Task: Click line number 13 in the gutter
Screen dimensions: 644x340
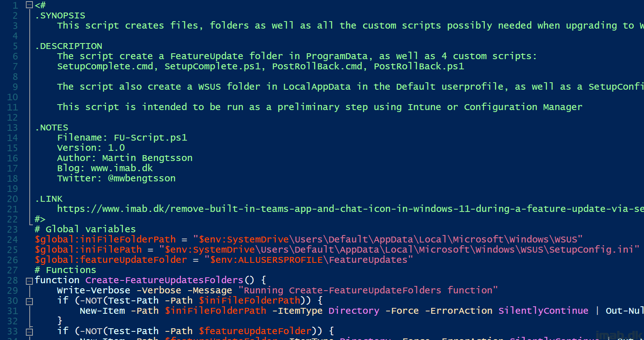Action: coord(13,127)
